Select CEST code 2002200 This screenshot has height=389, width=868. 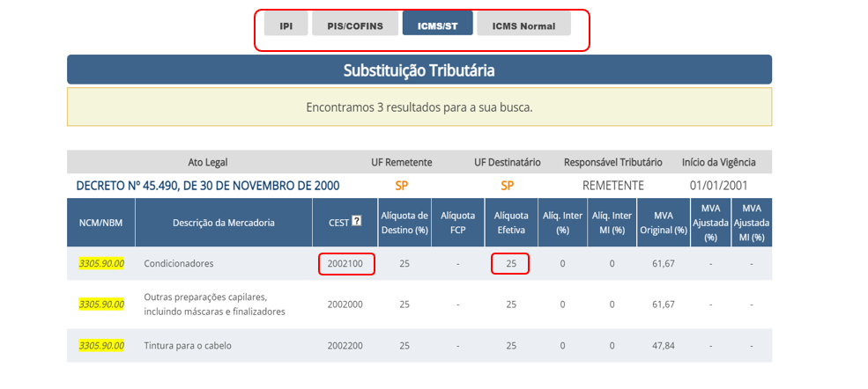pyautogui.click(x=345, y=345)
